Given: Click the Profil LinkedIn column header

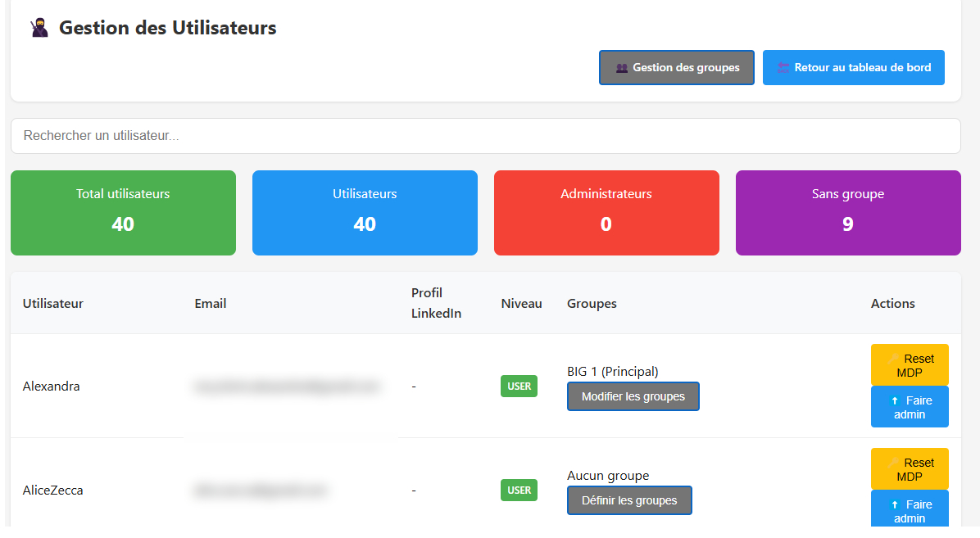Looking at the screenshot, I should click(x=436, y=303).
